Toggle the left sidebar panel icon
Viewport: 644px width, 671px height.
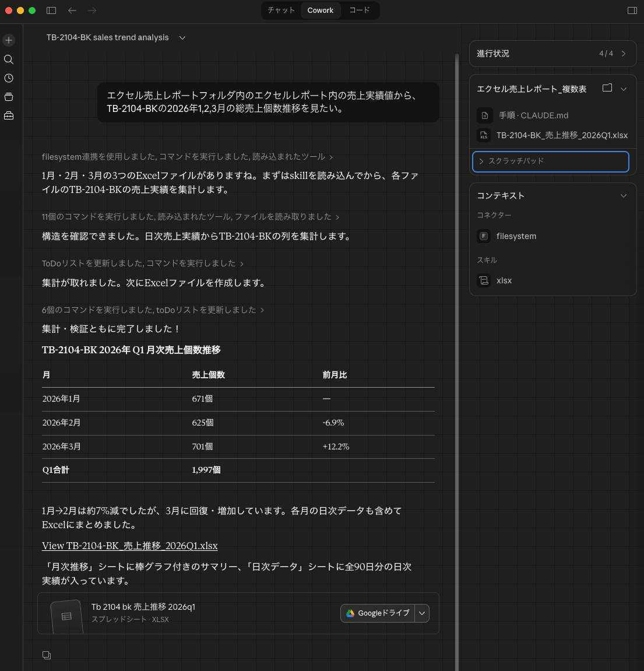[x=51, y=10]
